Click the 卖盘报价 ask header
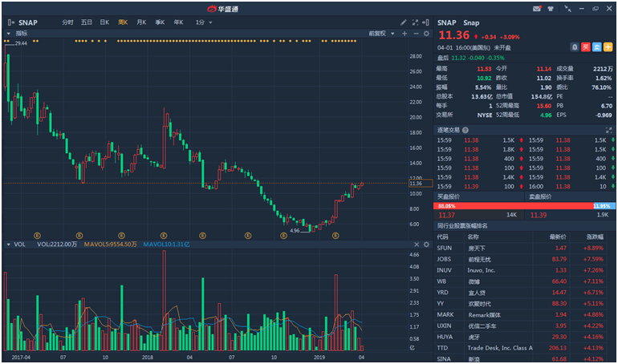 [541, 196]
